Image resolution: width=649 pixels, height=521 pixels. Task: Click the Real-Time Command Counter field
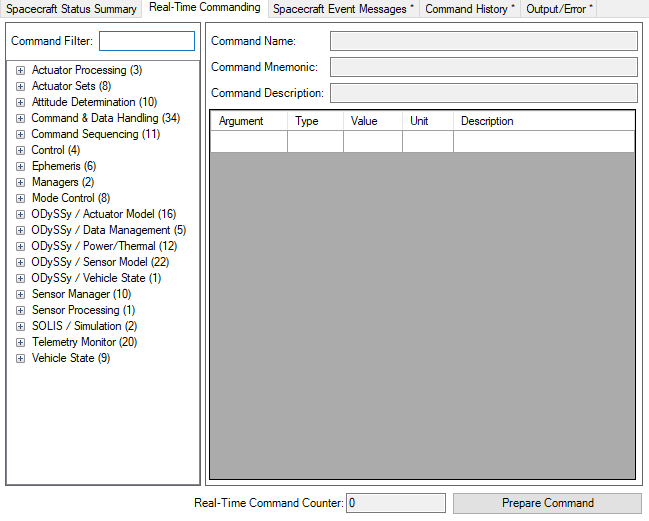tap(396, 503)
